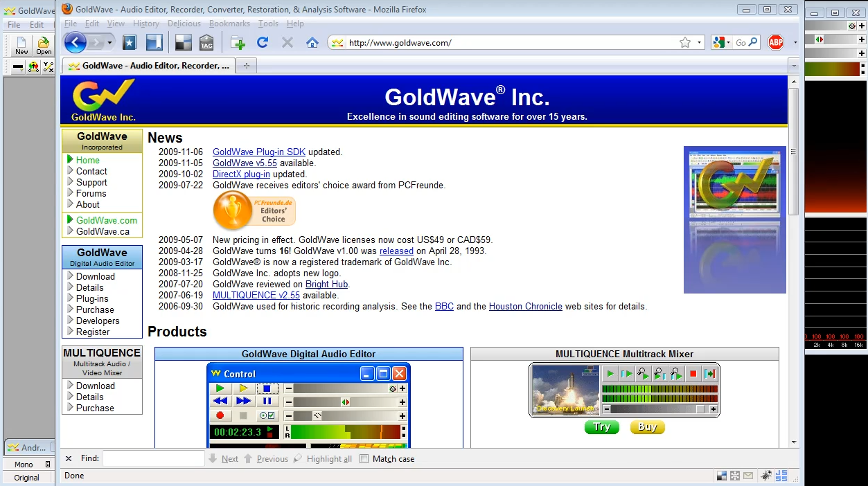
Task: Toggle the Match case checkbox
Action: (364, 458)
